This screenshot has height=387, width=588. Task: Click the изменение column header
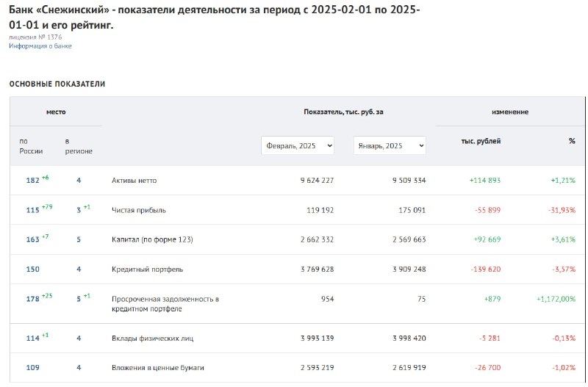pos(510,112)
